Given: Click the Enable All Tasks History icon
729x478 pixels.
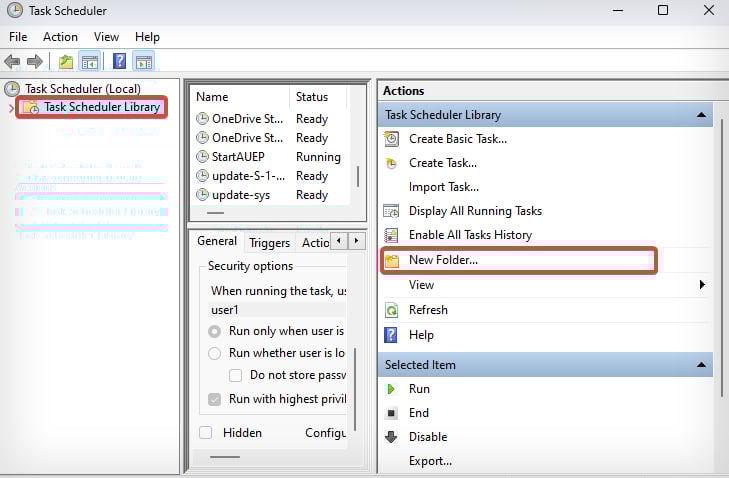Looking at the screenshot, I should [391, 235].
